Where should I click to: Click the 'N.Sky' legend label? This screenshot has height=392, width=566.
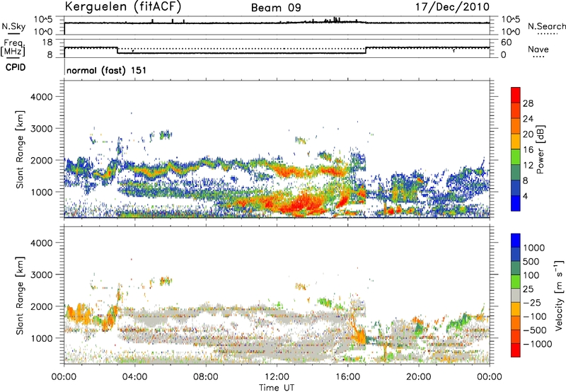pyautogui.click(x=13, y=26)
